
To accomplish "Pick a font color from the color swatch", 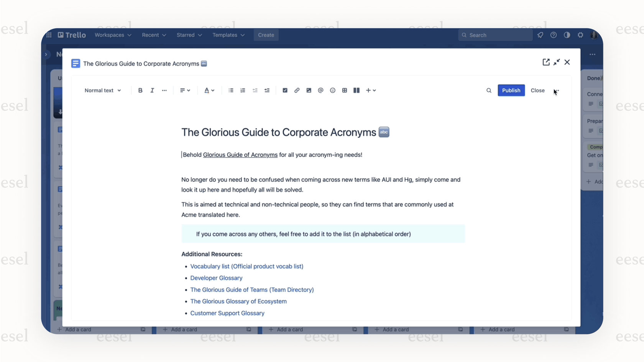I will (x=207, y=90).
